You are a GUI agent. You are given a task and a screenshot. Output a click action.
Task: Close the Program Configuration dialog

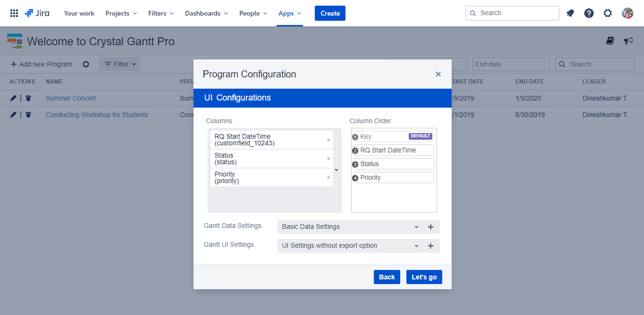[438, 74]
